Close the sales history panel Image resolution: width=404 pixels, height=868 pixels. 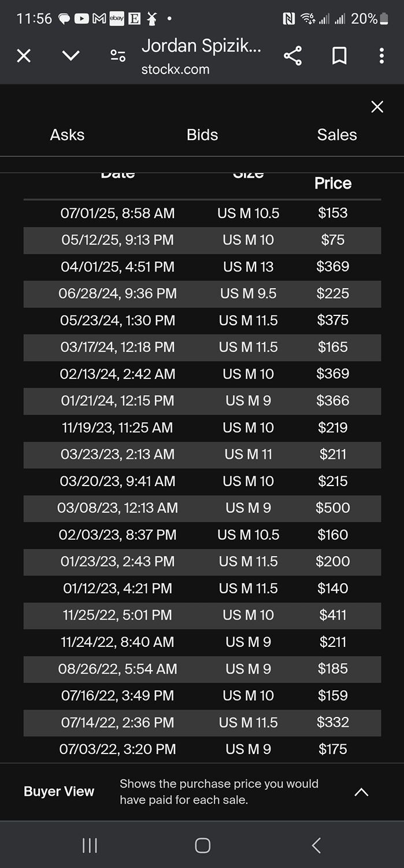coord(377,106)
